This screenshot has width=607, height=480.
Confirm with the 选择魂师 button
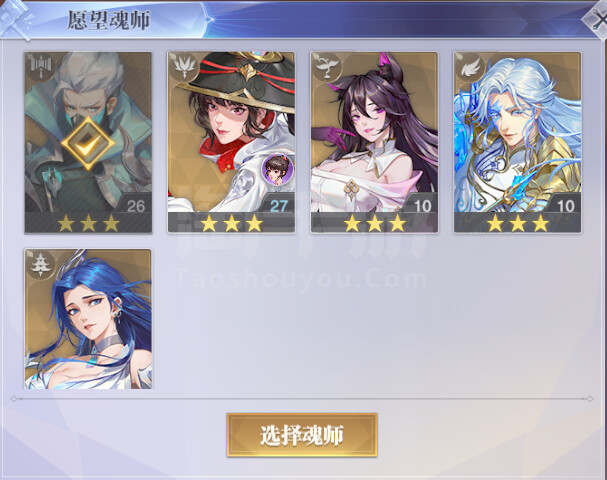[x=302, y=435]
